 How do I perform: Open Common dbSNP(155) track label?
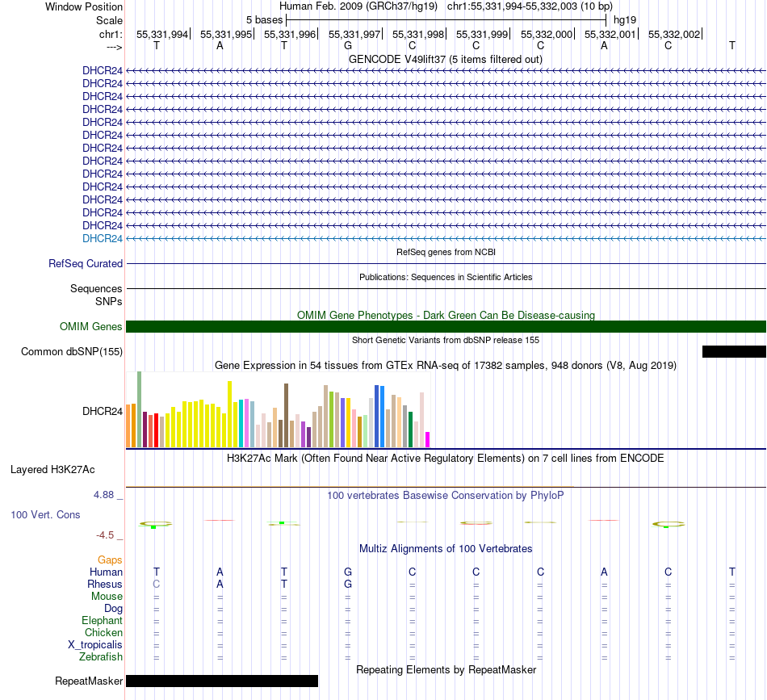click(72, 352)
